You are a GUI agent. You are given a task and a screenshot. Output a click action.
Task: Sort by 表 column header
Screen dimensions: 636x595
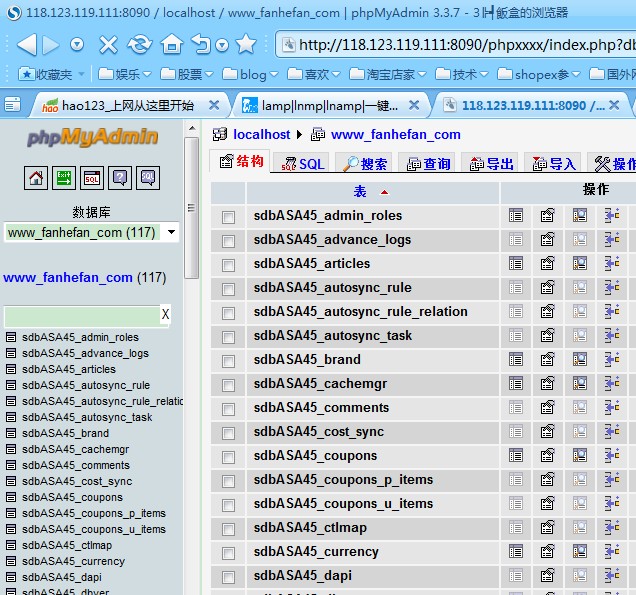coord(360,191)
